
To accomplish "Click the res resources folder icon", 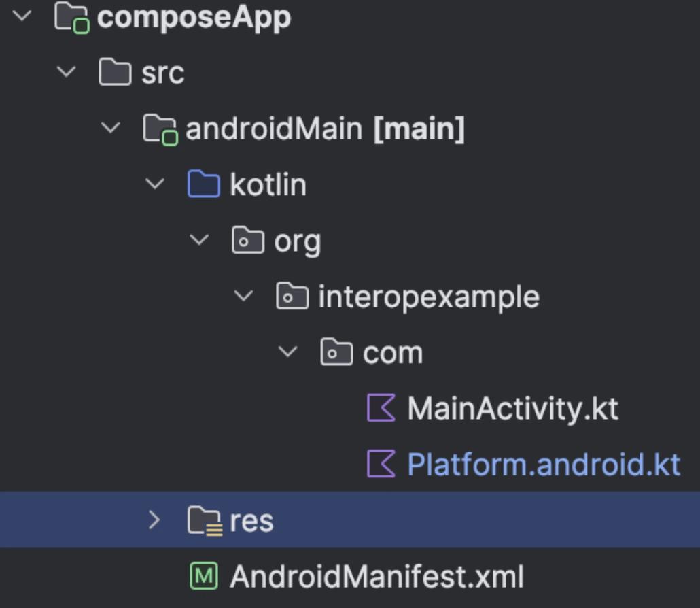I will 204,520.
